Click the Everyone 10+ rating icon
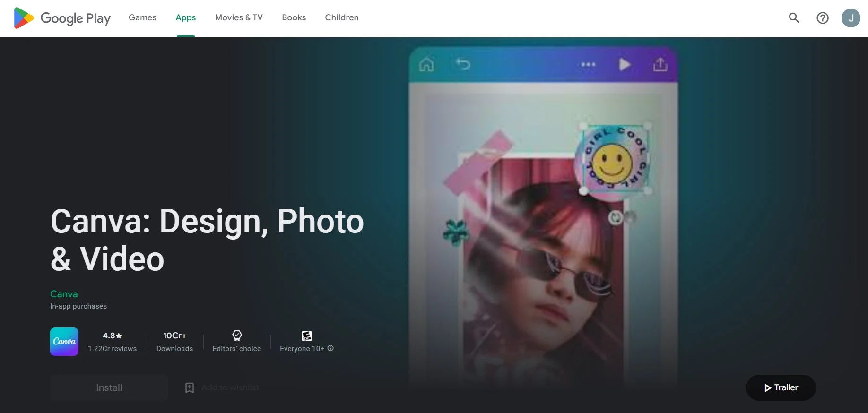Viewport: 868px width, 413px height. point(307,336)
